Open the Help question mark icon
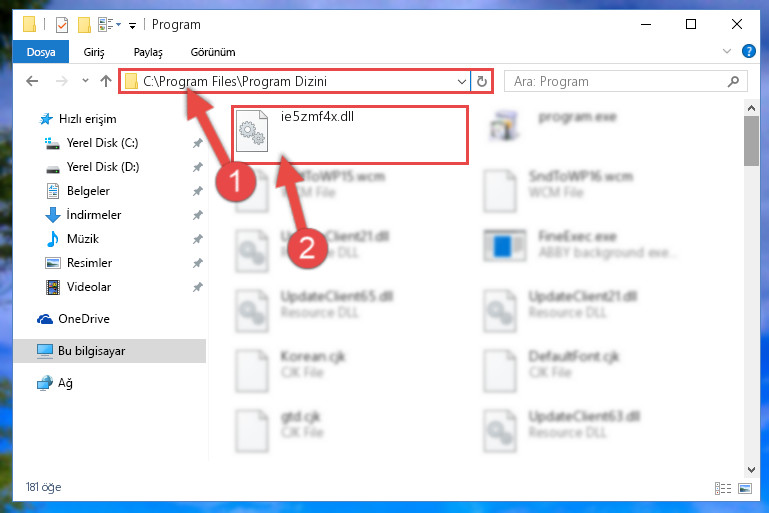The image size is (769, 513). coord(748,51)
